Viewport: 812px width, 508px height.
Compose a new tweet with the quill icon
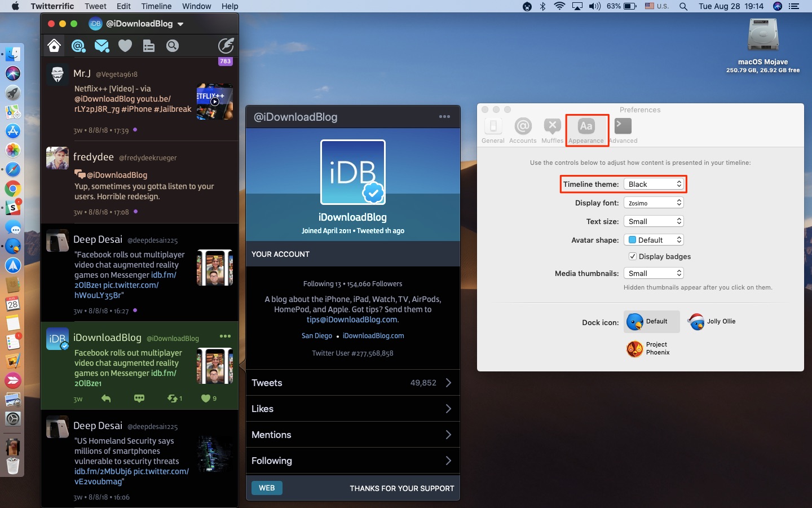point(226,46)
